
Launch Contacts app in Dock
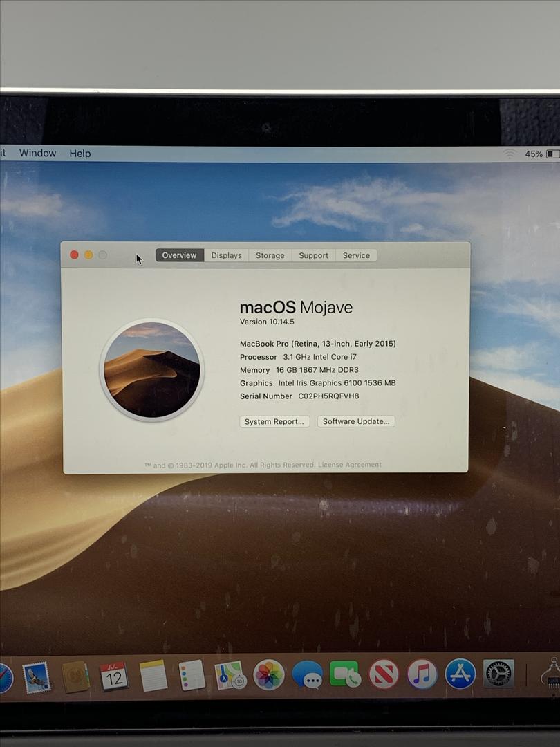point(75,676)
